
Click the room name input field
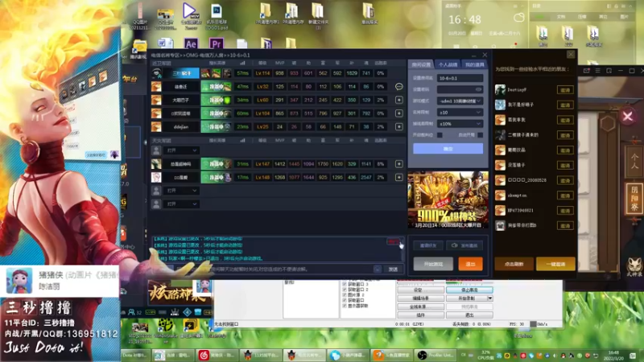[460, 78]
